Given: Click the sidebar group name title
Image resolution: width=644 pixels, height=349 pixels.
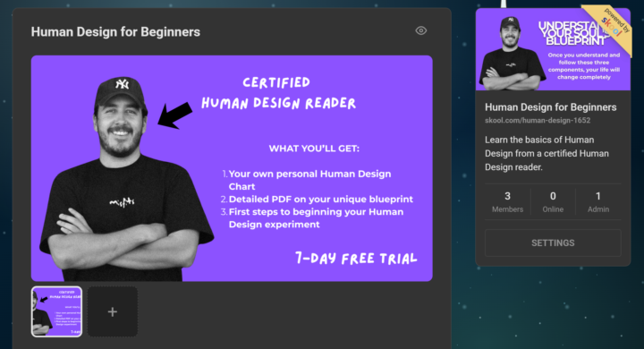Looking at the screenshot, I should (550, 107).
